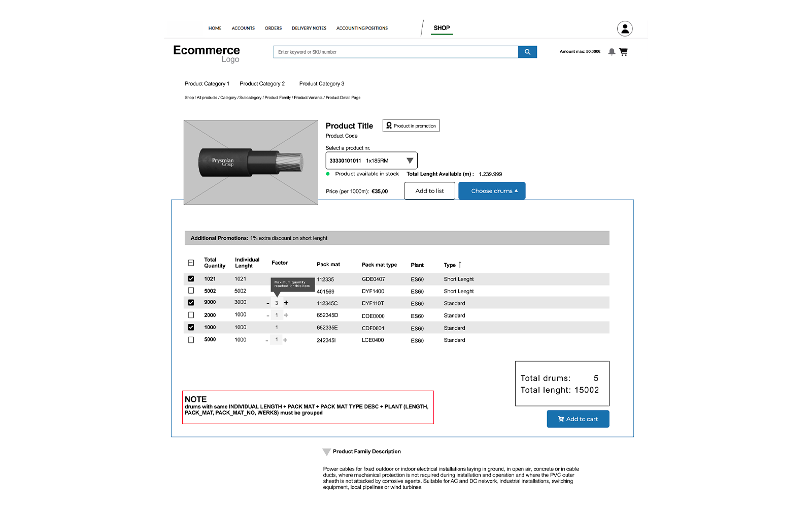812x508 pixels.
Task: Click the Additional Promotions banner text
Action: [x=259, y=238]
